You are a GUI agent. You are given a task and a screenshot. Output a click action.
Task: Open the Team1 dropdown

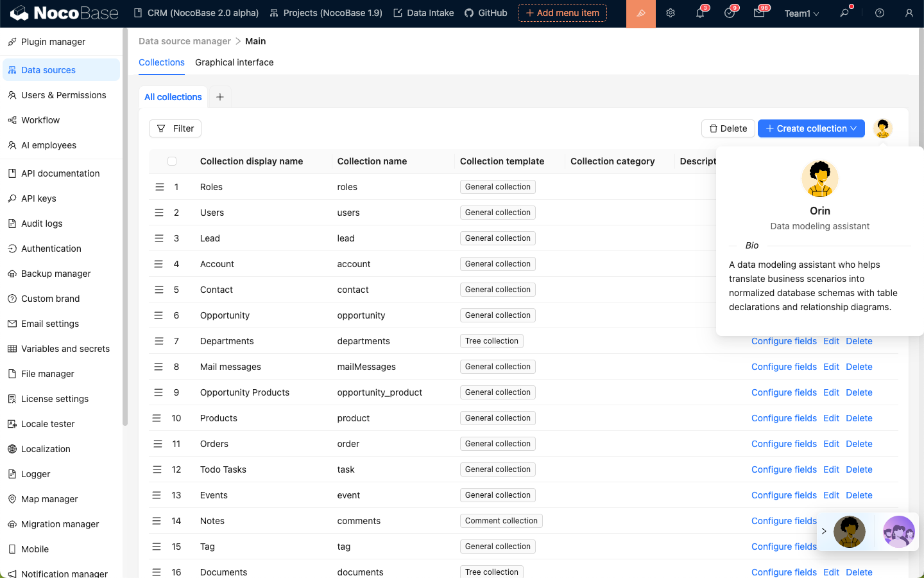(801, 13)
